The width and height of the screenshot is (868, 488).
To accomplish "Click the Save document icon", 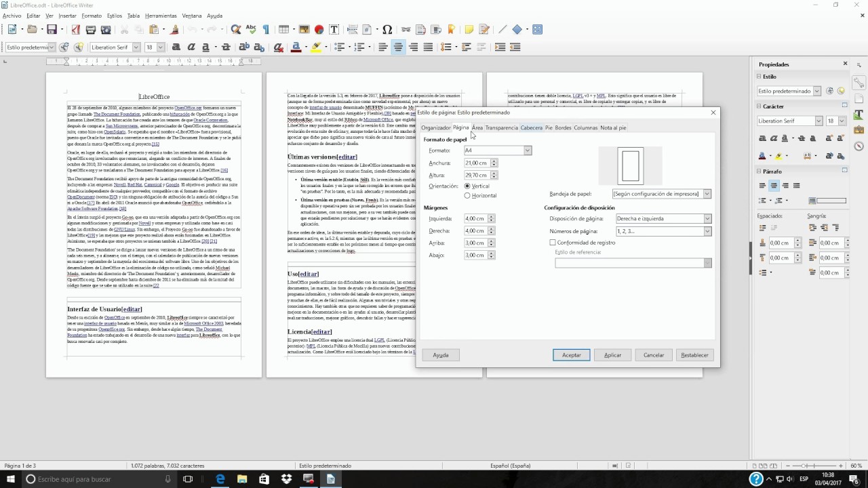I will click(52, 30).
